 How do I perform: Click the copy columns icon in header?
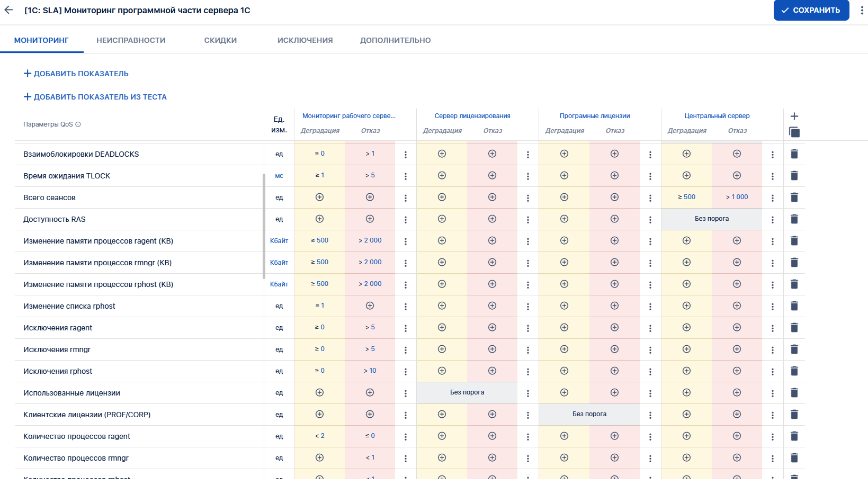[794, 132]
